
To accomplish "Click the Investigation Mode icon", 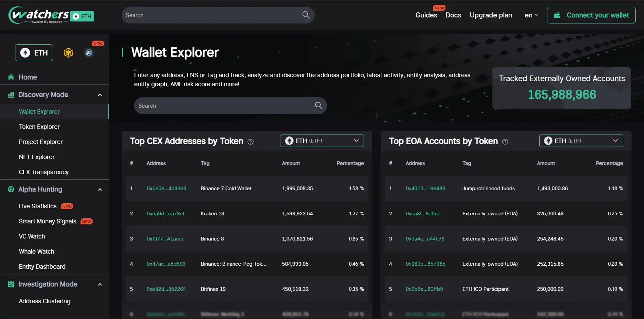I will click(11, 284).
